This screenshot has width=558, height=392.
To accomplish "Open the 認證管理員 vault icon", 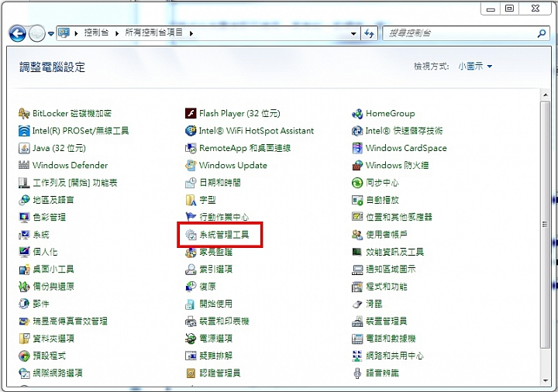I will [191, 373].
